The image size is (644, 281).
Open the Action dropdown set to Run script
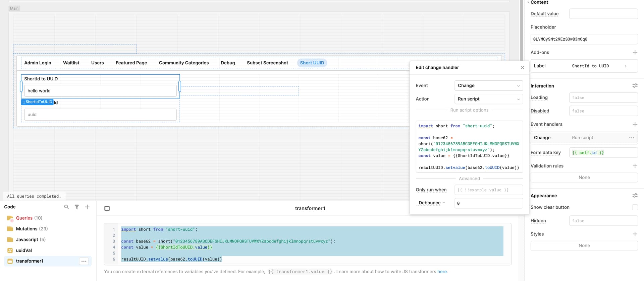point(488,99)
